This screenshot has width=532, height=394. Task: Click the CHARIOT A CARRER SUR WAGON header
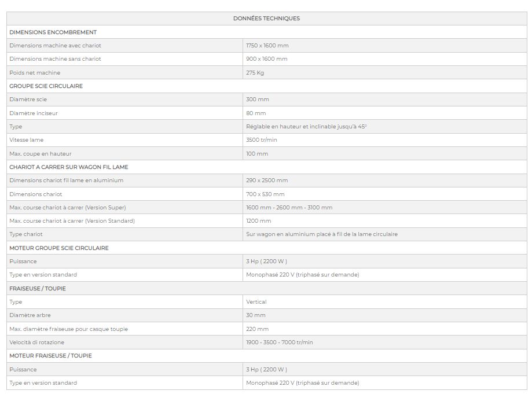click(x=69, y=167)
